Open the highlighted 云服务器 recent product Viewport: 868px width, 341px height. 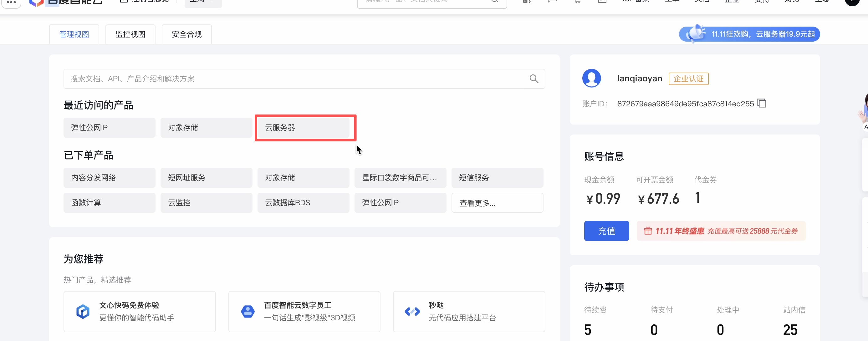click(303, 128)
